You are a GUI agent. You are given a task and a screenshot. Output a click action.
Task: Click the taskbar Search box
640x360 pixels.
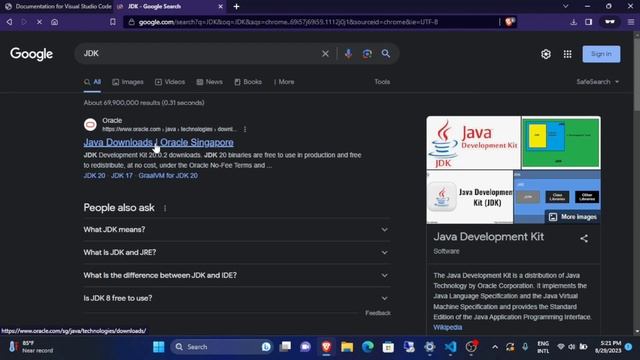[222, 347]
